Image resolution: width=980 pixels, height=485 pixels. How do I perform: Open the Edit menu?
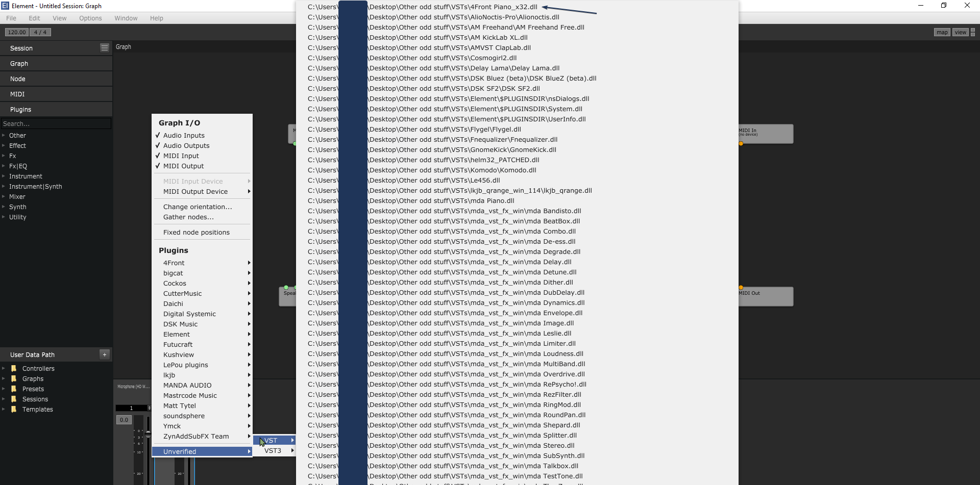tap(34, 18)
